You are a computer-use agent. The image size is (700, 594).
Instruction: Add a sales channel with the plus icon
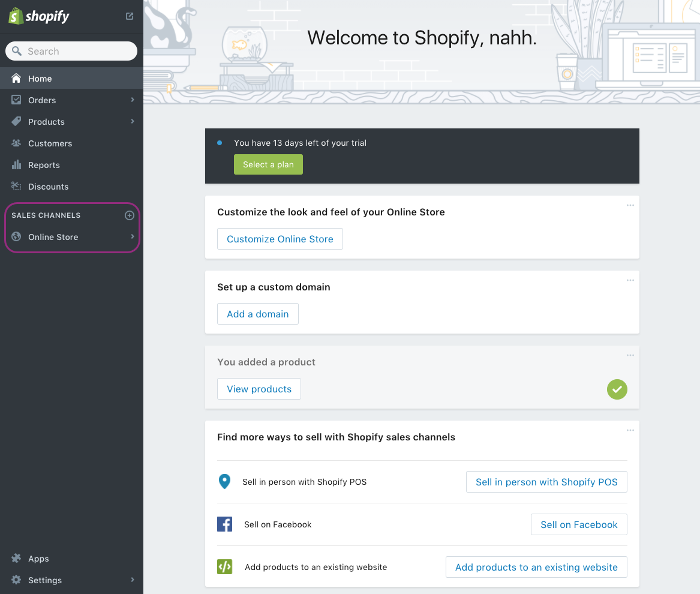tap(130, 215)
